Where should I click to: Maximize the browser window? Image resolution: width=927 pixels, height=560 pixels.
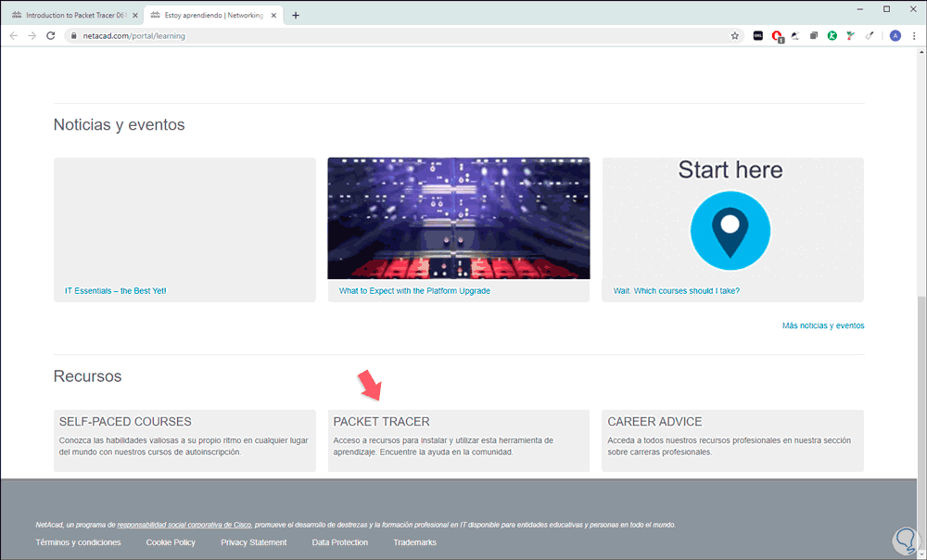click(887, 9)
